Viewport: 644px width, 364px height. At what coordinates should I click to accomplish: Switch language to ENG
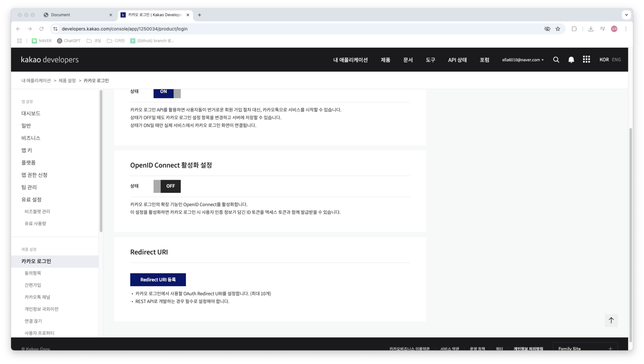point(616,59)
